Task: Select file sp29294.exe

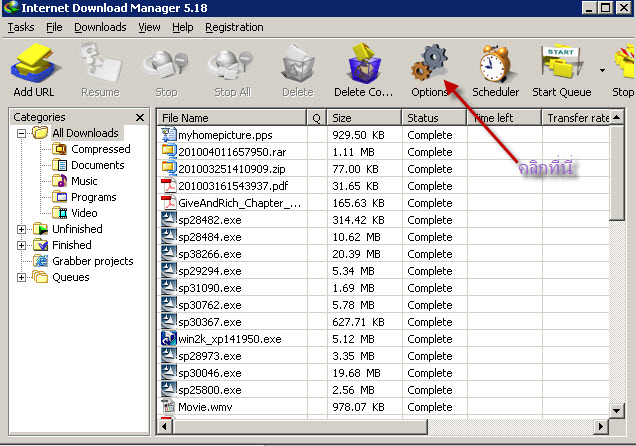Action: point(210,271)
